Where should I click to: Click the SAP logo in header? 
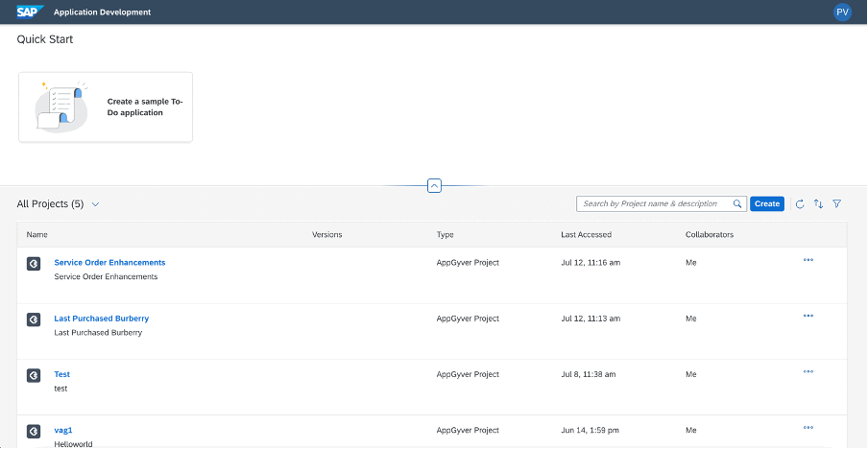pos(31,12)
